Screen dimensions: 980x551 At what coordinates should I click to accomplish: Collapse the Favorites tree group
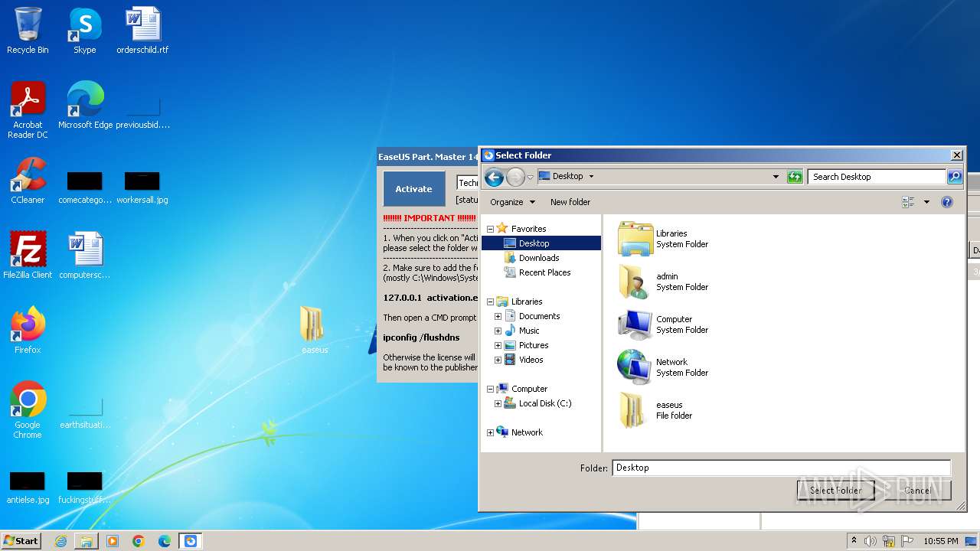pyautogui.click(x=490, y=229)
